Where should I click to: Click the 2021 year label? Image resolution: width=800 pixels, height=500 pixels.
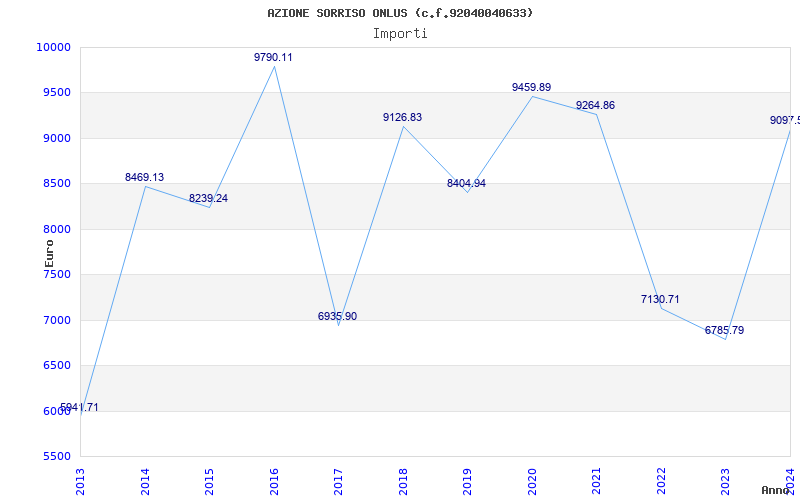pyautogui.click(x=597, y=482)
